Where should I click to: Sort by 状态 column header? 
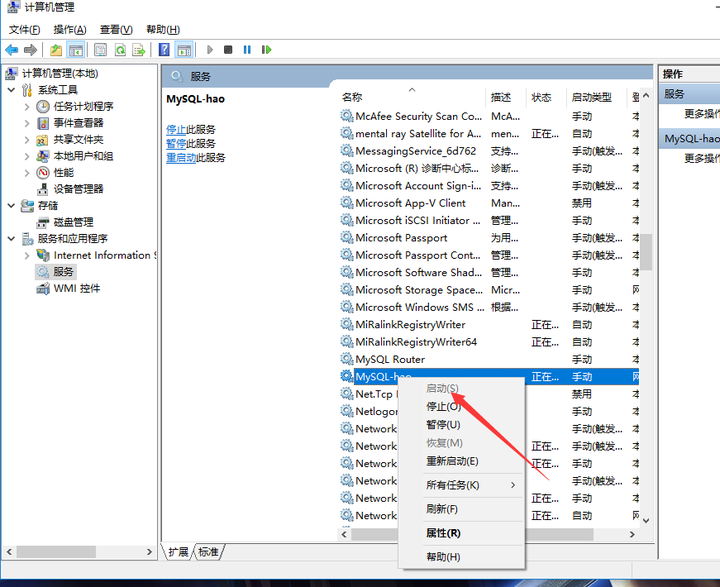546,97
